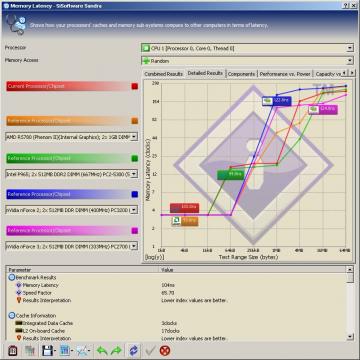Image resolution: width=360 pixels, height=360 pixels.
Task: Click the floppy disk save icon
Action: pyautogui.click(x=47, y=351)
